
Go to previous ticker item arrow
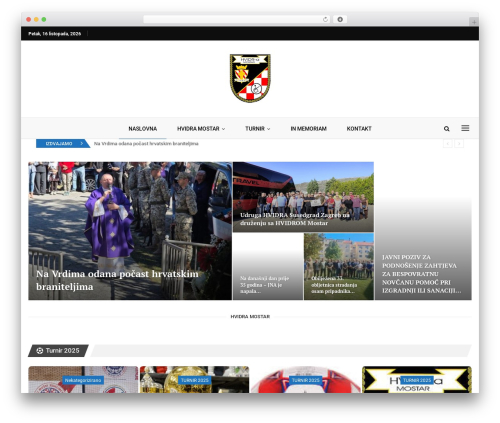click(448, 144)
